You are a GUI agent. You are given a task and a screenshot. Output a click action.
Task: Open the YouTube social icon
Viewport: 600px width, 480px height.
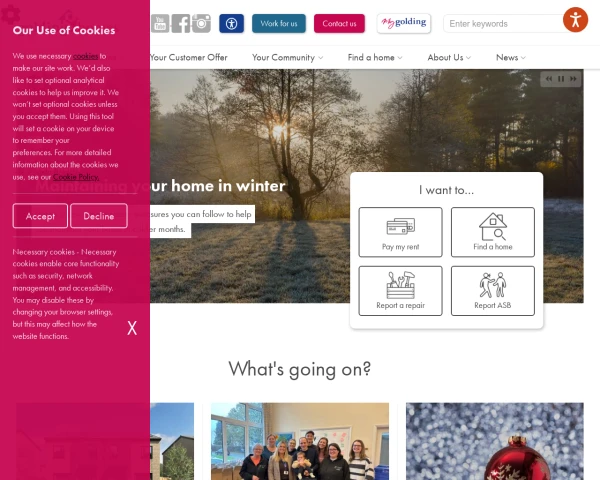point(160,24)
